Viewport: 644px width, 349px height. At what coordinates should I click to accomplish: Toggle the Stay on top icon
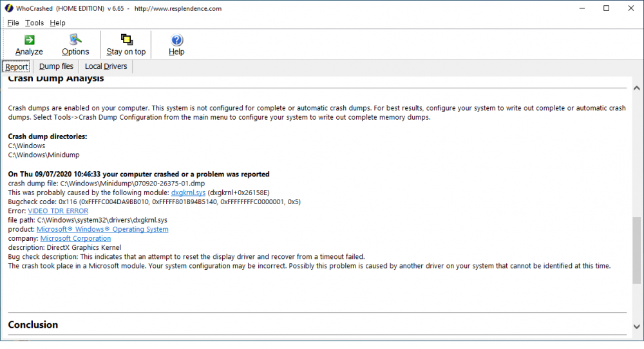(x=126, y=40)
